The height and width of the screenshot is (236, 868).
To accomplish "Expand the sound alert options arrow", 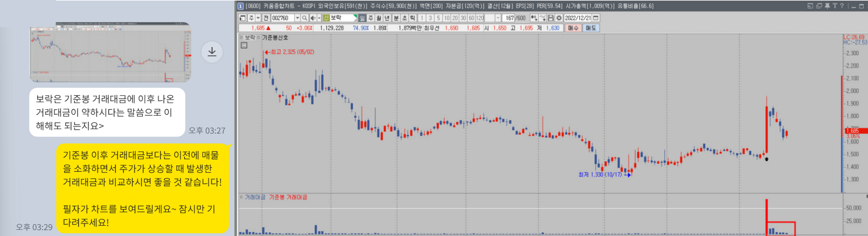I will (x=319, y=18).
